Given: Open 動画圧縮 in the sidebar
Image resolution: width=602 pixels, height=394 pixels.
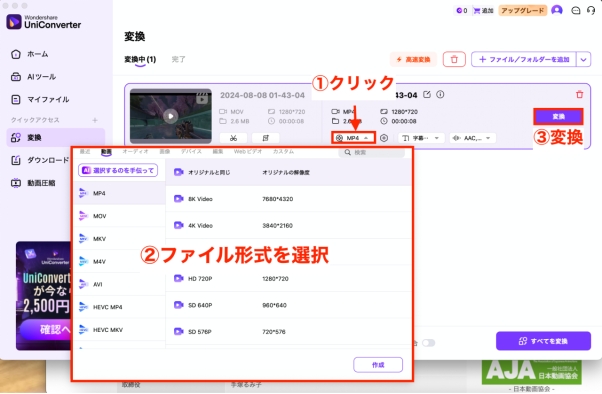Looking at the screenshot, I should click(33, 183).
